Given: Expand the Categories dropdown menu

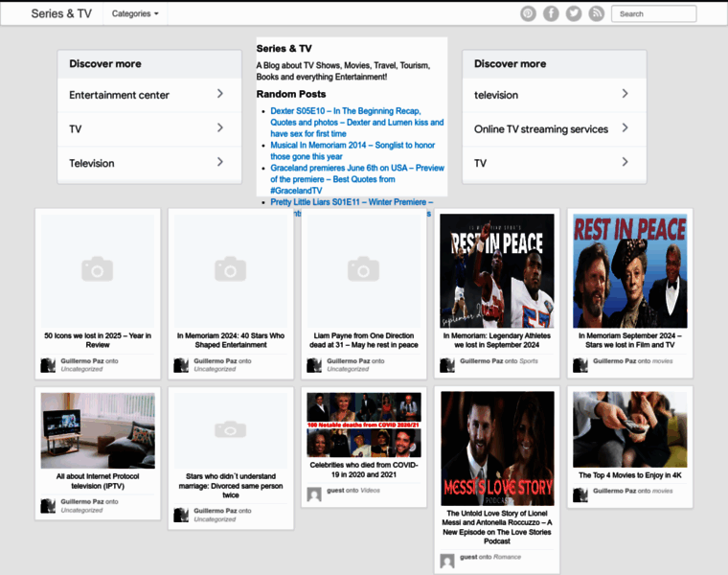Looking at the screenshot, I should pos(135,13).
